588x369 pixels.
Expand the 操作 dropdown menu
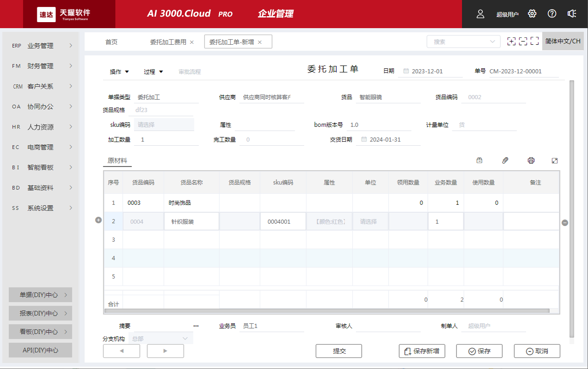coord(120,71)
